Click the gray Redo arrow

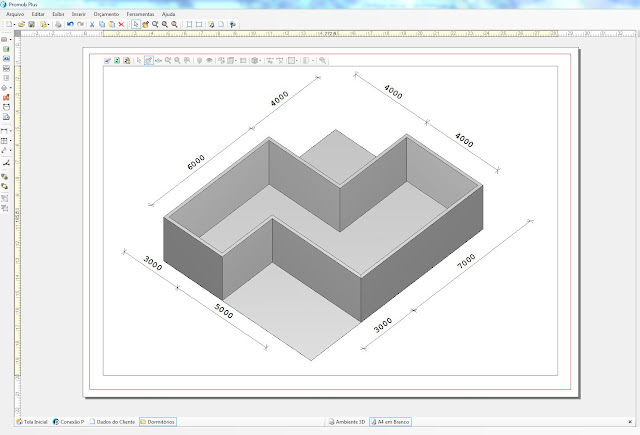pyautogui.click(x=80, y=24)
